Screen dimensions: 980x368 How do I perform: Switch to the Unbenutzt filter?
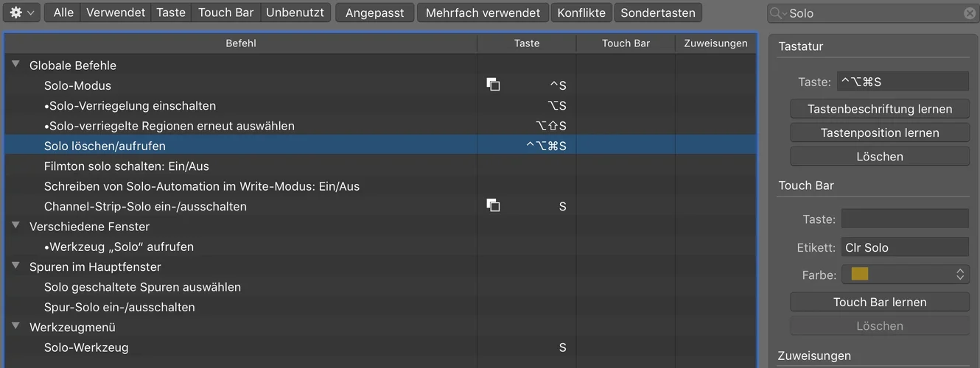pyautogui.click(x=295, y=13)
